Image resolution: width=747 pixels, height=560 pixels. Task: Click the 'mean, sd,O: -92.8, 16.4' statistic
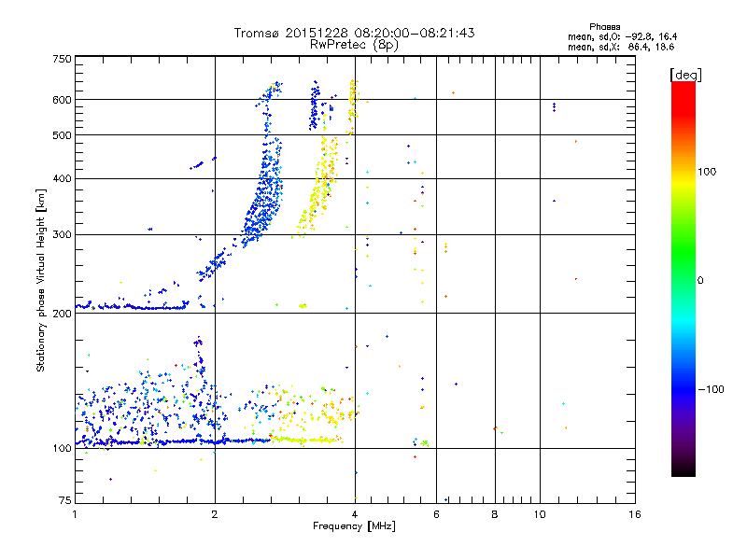pos(622,36)
